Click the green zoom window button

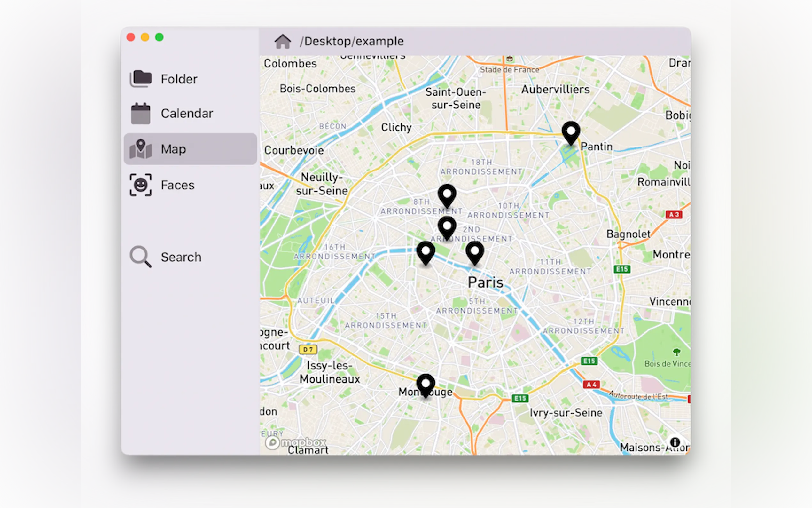(159, 37)
